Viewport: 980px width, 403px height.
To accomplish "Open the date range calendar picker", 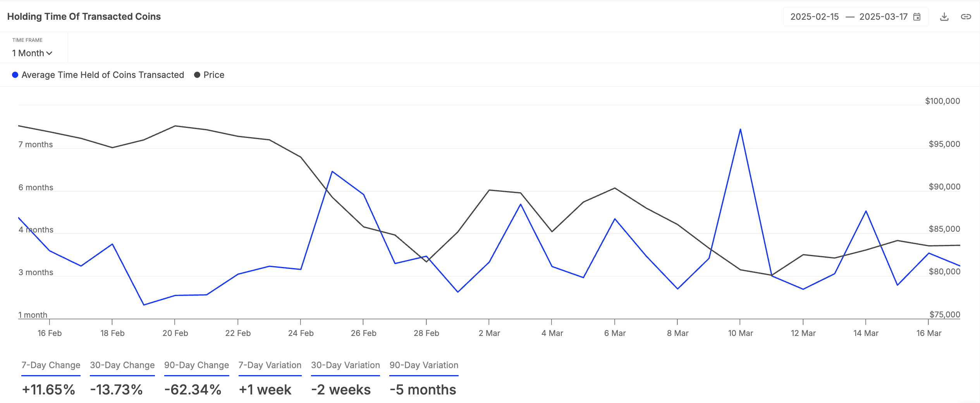I will [917, 17].
